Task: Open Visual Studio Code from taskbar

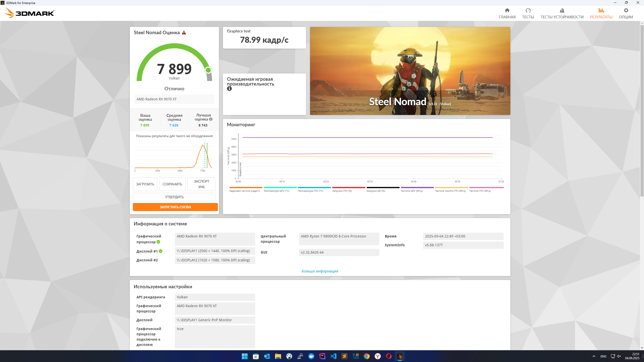Action: click(x=333, y=356)
